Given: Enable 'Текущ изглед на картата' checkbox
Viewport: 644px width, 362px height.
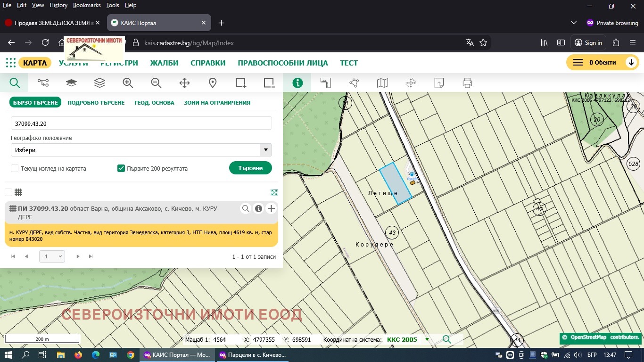Looking at the screenshot, I should [15, 168].
